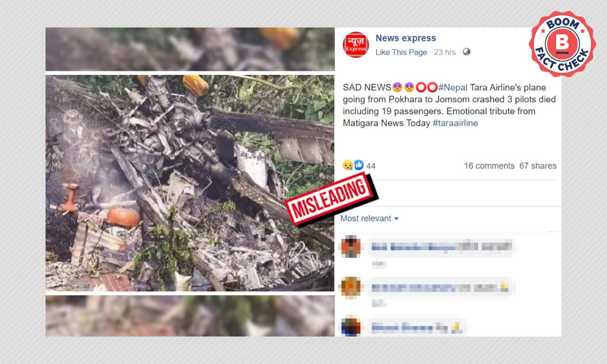This screenshot has height=364, width=607.
Task: Expand the Most relevant sorting dropdown
Action: [x=370, y=218]
